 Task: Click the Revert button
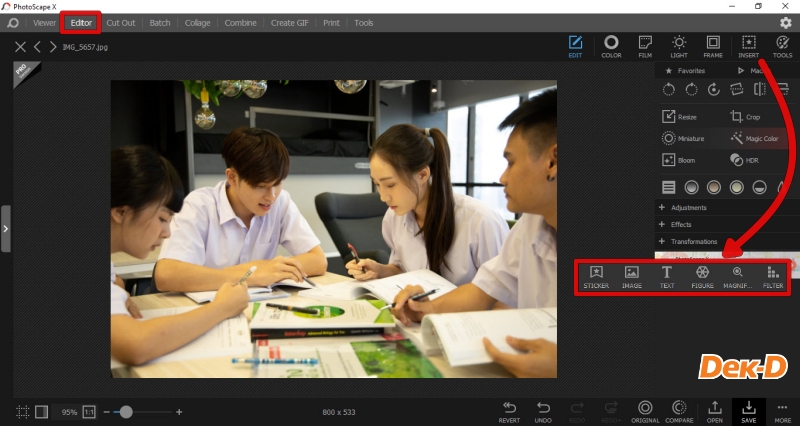click(x=509, y=410)
